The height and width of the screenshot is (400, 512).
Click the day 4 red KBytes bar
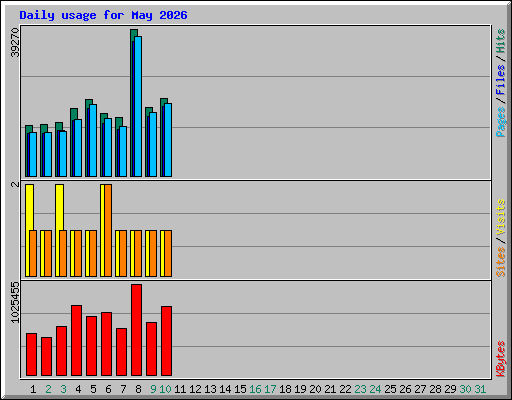click(76, 340)
